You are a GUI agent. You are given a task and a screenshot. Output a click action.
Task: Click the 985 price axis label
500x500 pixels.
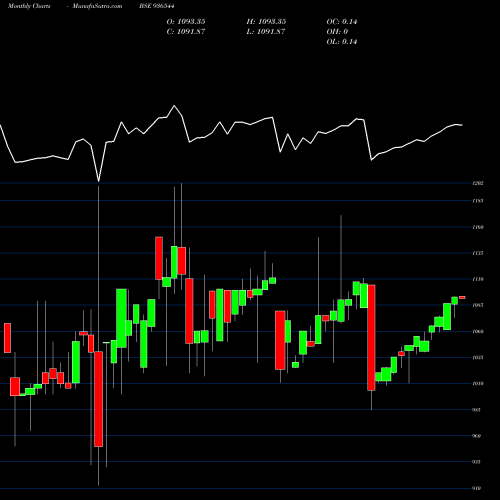tap(477, 410)
